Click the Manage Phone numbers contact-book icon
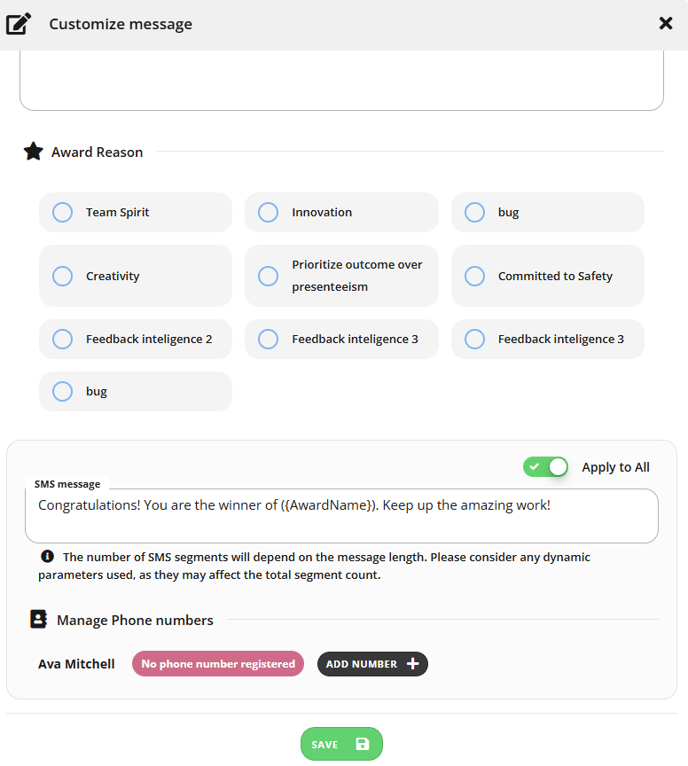Image resolution: width=688 pixels, height=766 pixels. click(x=39, y=619)
